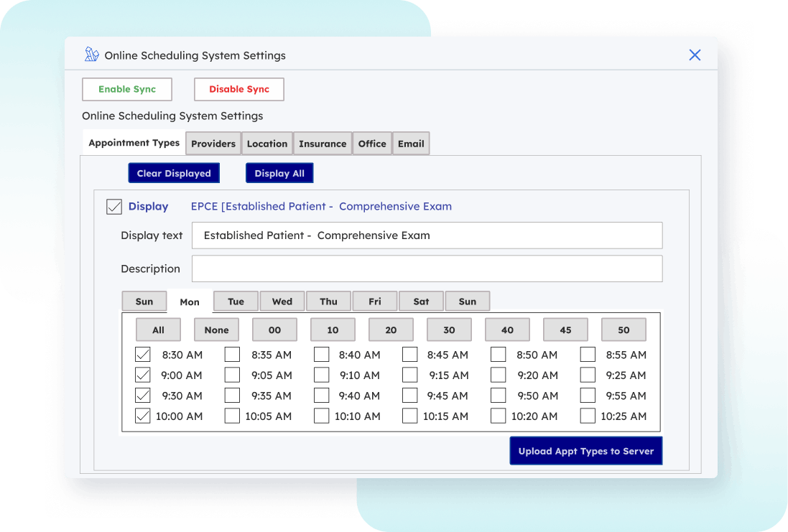The height and width of the screenshot is (532, 788).
Task: Toggle the 8:30 AM checkbox
Action: 143,355
